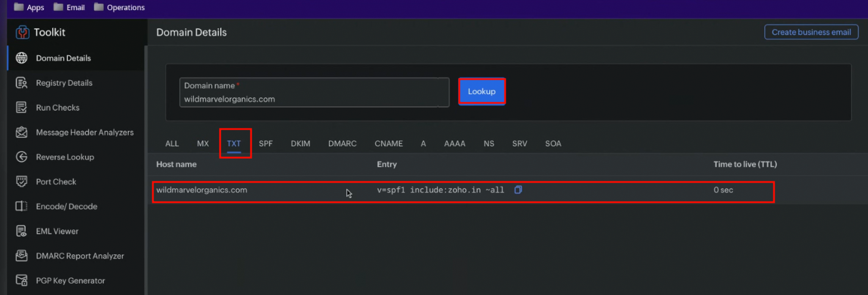Select the Run Checks icon
This screenshot has height=295, width=868.
click(x=21, y=108)
